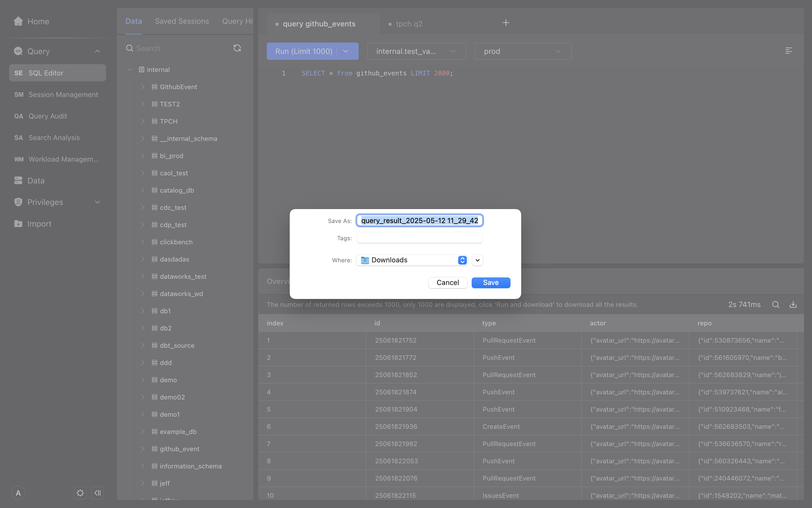Screen dimensions: 812x508
Task: Click the actor column header
Action: (598, 323)
